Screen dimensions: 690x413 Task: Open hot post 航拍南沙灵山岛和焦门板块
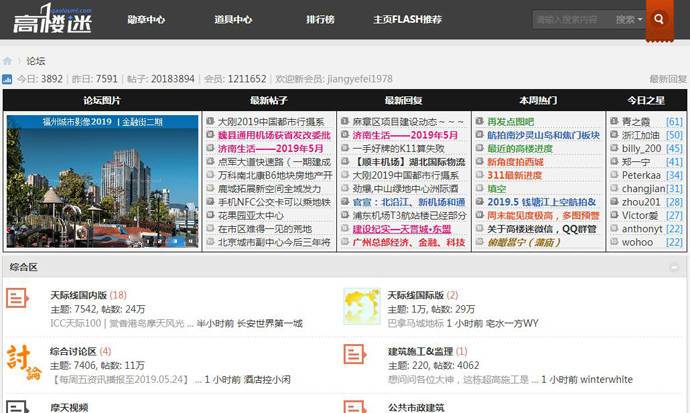[543, 135]
